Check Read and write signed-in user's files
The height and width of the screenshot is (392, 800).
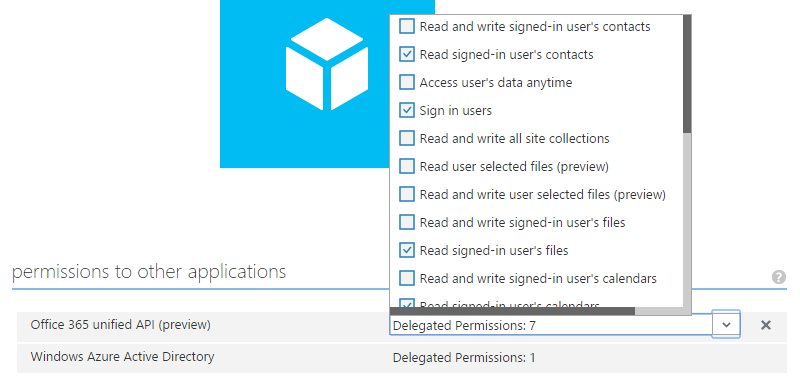pos(407,223)
